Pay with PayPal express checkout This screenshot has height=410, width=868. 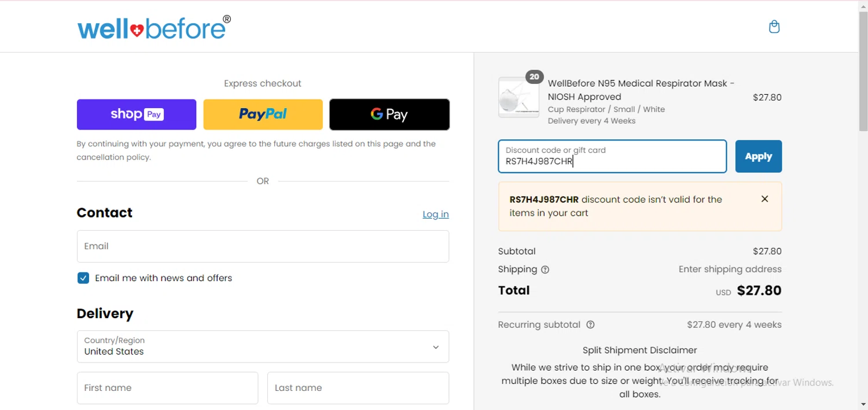point(263,114)
